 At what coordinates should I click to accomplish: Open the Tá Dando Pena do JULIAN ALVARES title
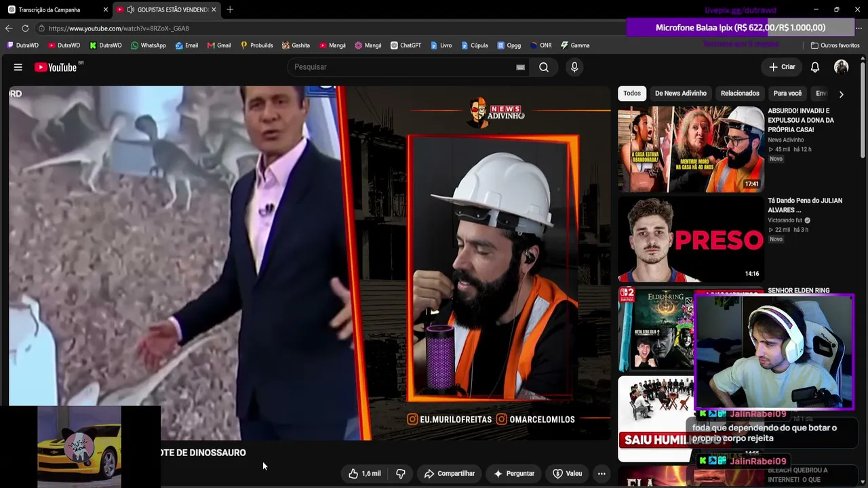(x=805, y=205)
